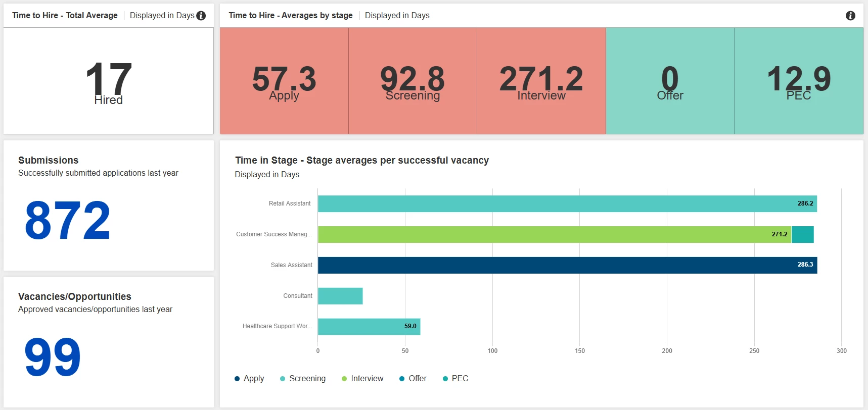Screen dimensions: 868x410
Task: Click the Healthcare Support Worker bar
Action: tap(364, 327)
